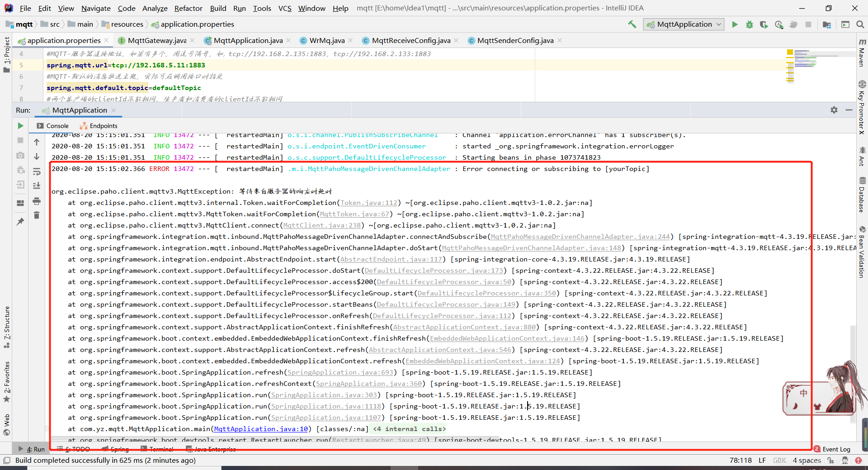The height and width of the screenshot is (470, 868).
Task: Toggle the file read-only lock in status bar
Action: click(831, 461)
